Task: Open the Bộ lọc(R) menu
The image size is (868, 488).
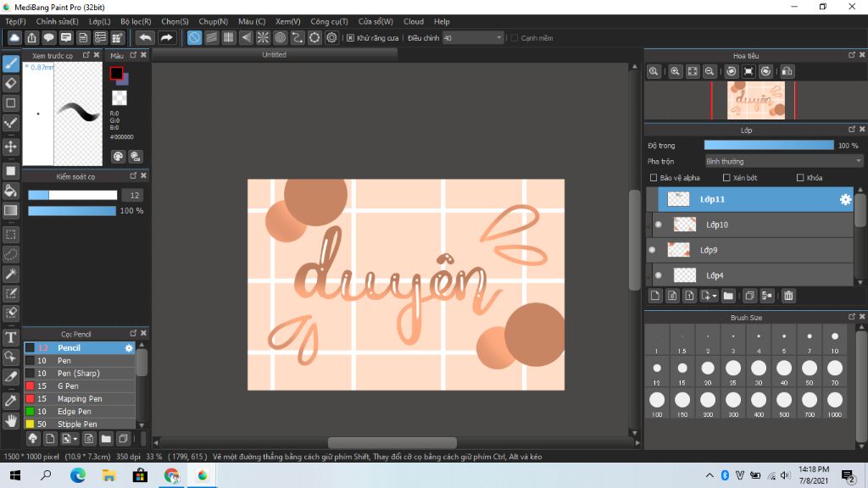Action: pyautogui.click(x=136, y=21)
